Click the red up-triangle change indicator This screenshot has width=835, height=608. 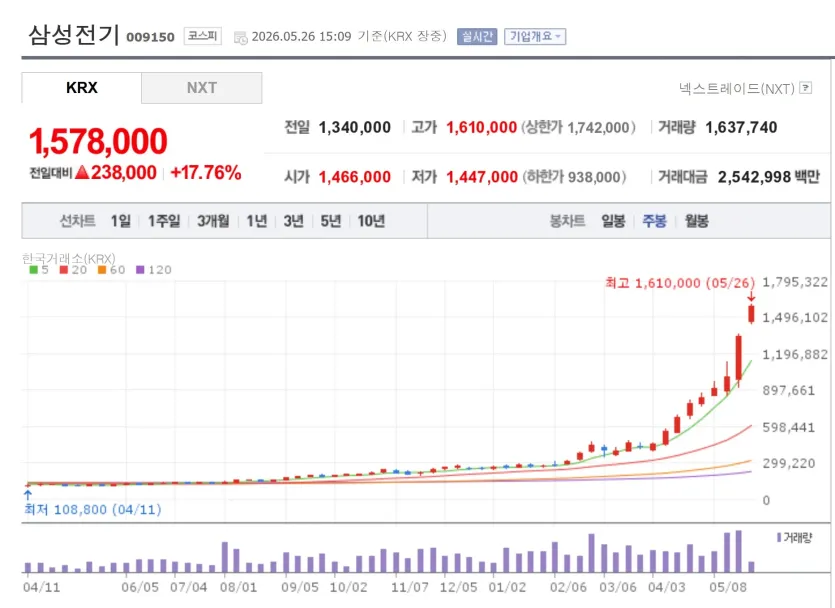82,172
